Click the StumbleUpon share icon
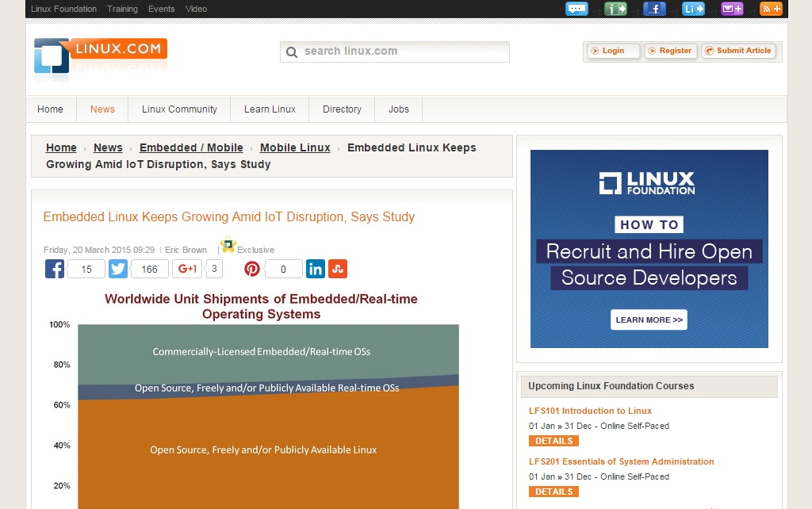Image resolution: width=812 pixels, height=509 pixels. (x=338, y=269)
